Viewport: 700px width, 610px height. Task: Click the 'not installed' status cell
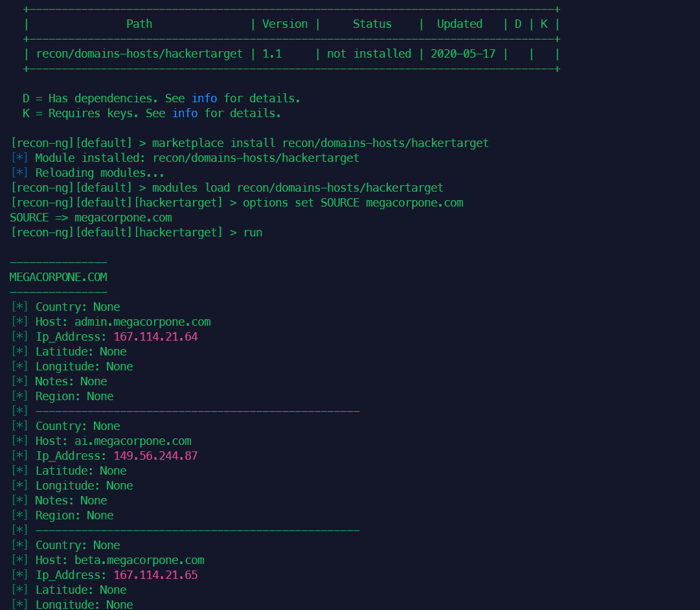click(368, 54)
